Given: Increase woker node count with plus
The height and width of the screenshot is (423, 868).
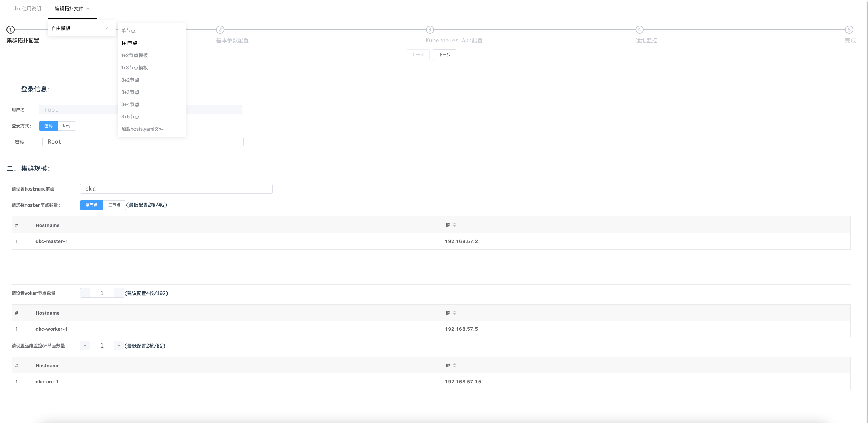Looking at the screenshot, I should pyautogui.click(x=119, y=293).
